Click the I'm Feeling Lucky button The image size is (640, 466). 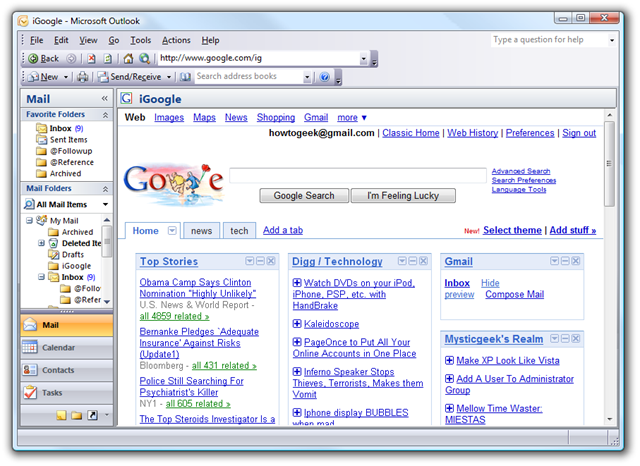click(x=403, y=196)
